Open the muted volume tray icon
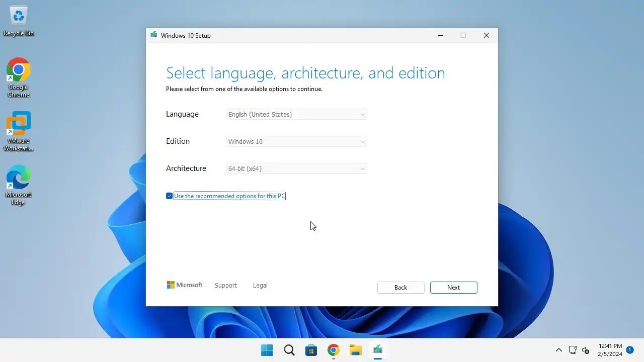The width and height of the screenshot is (644, 362). pos(586,350)
